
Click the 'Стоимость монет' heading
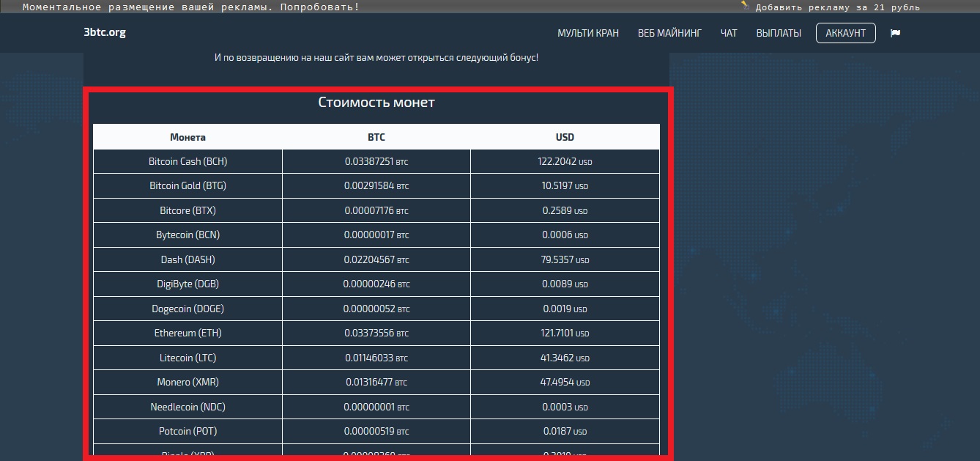pos(376,103)
